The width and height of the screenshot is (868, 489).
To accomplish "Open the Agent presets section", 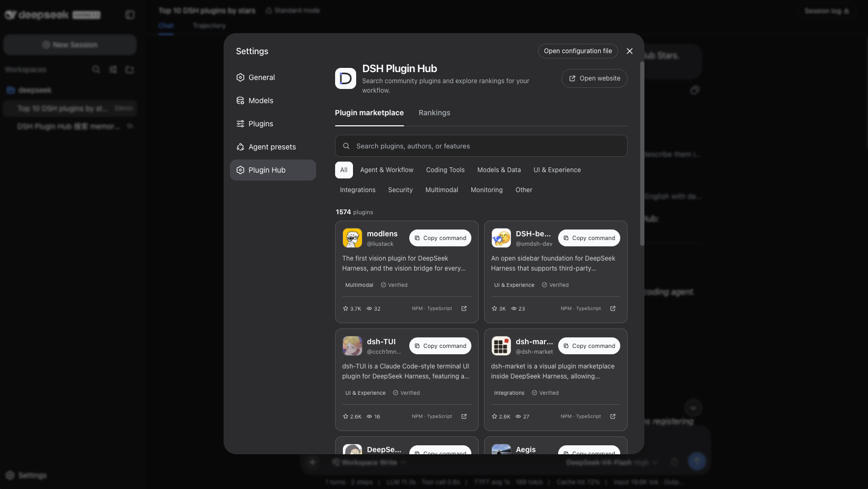I will [x=272, y=147].
